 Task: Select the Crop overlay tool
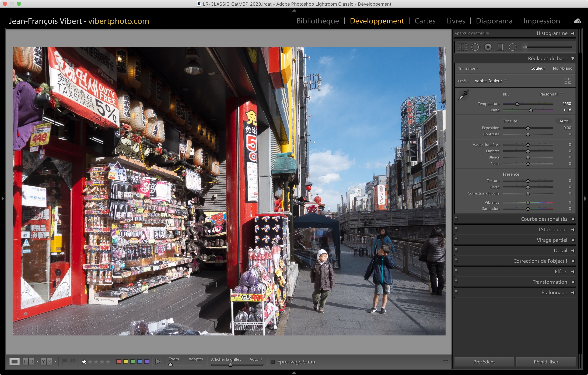462,47
